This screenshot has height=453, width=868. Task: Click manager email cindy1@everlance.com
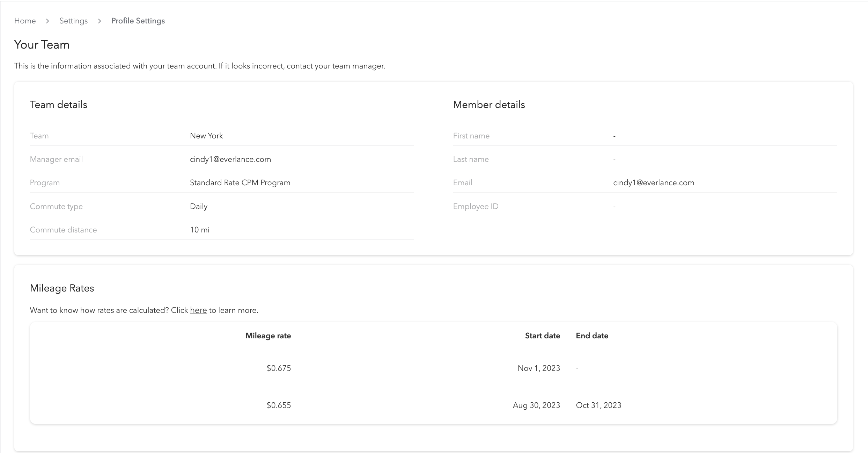click(230, 159)
